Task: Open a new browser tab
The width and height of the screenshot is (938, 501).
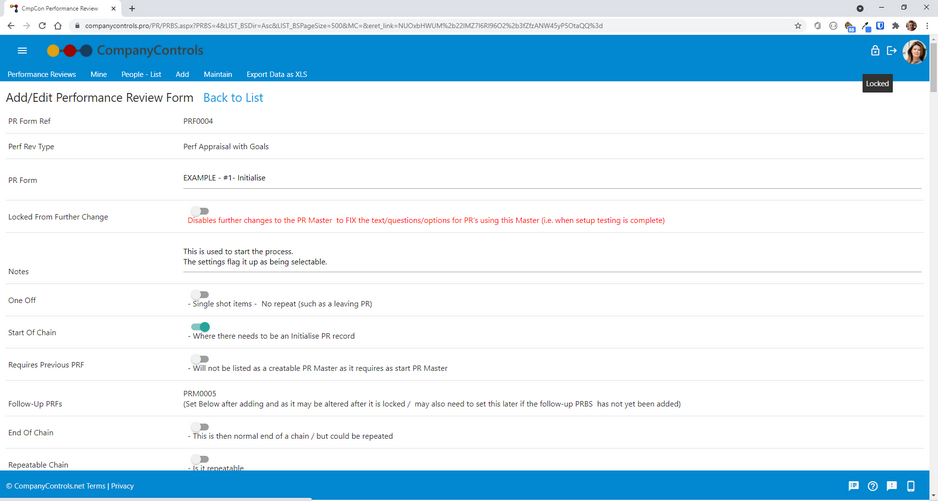Action: tap(132, 8)
